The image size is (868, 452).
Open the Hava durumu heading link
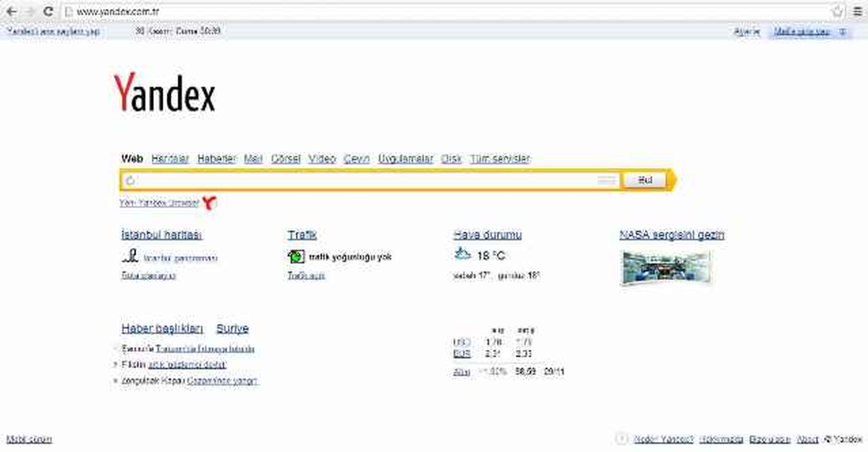click(488, 234)
